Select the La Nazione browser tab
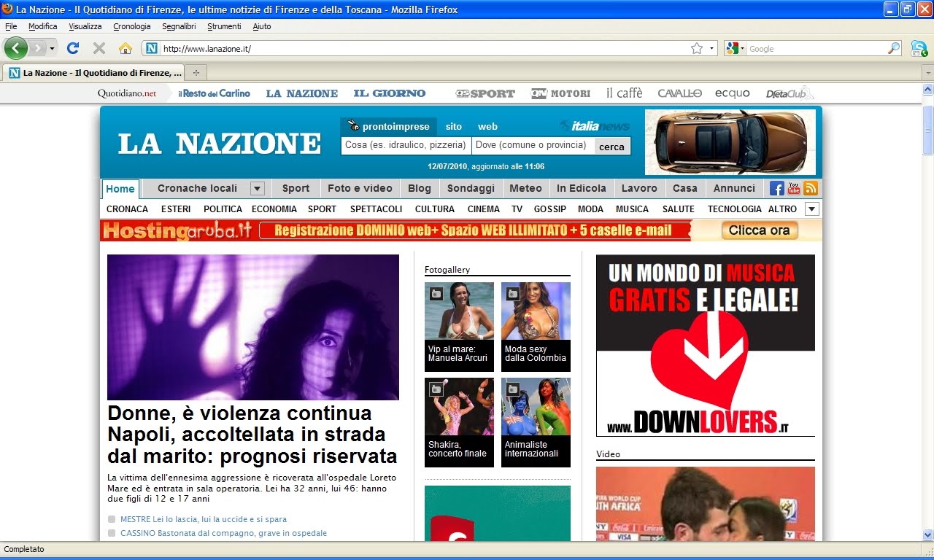 pos(93,72)
